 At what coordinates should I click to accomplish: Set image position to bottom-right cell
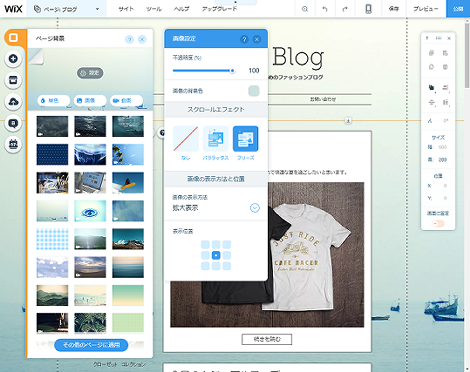point(227,266)
